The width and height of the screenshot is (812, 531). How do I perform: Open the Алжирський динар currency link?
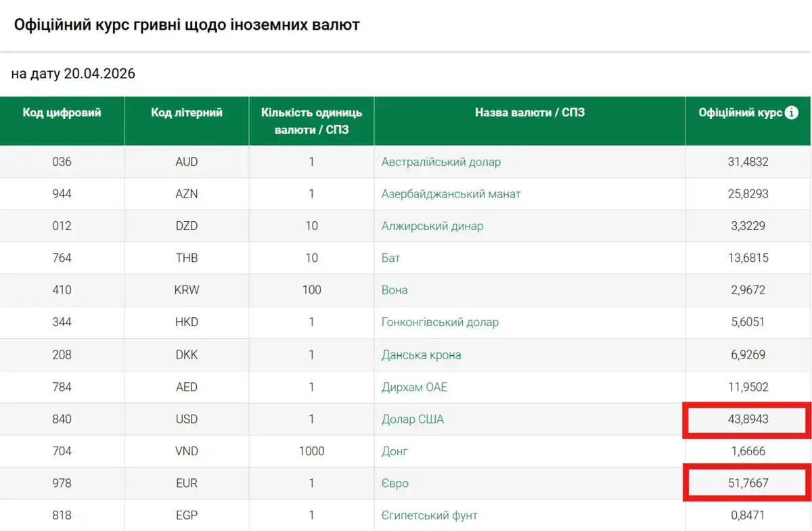pyautogui.click(x=432, y=226)
